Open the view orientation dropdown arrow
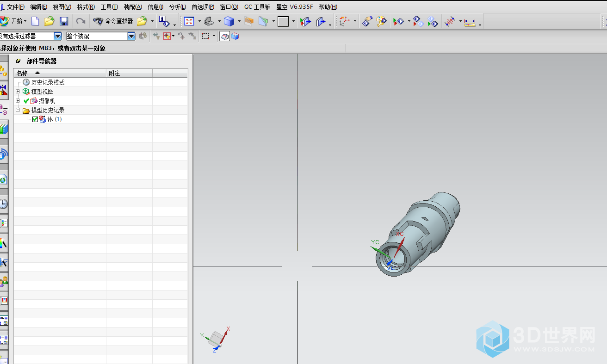 pyautogui.click(x=219, y=21)
